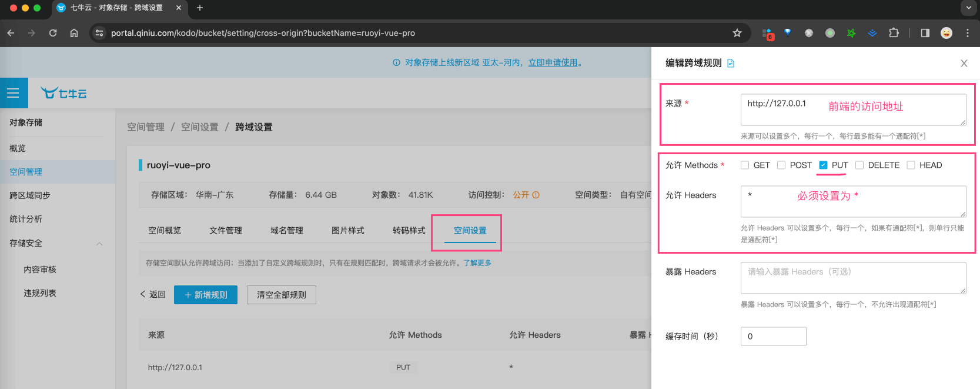The height and width of the screenshot is (389, 980).
Task: Switch to the 文件管理 tab
Action: [225, 231]
